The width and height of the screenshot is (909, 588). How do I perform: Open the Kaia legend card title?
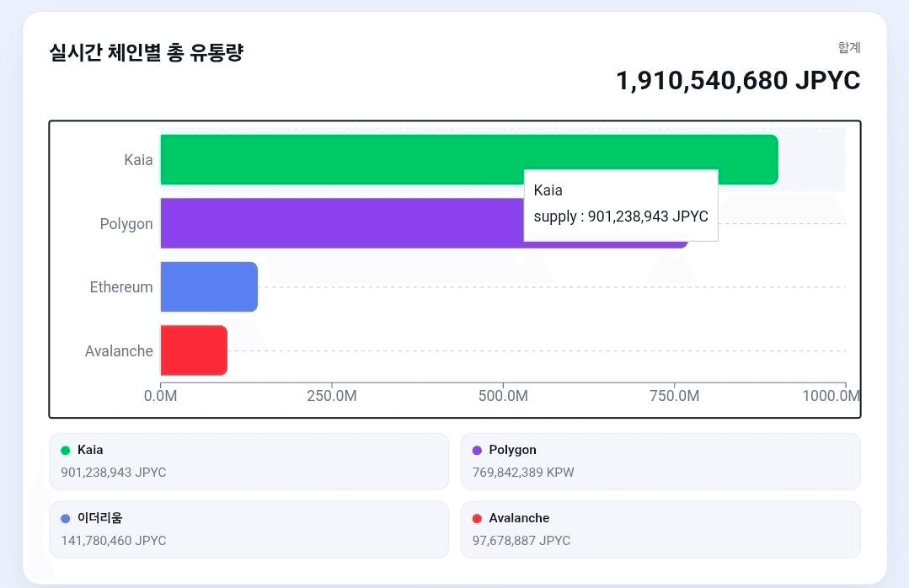(90, 449)
